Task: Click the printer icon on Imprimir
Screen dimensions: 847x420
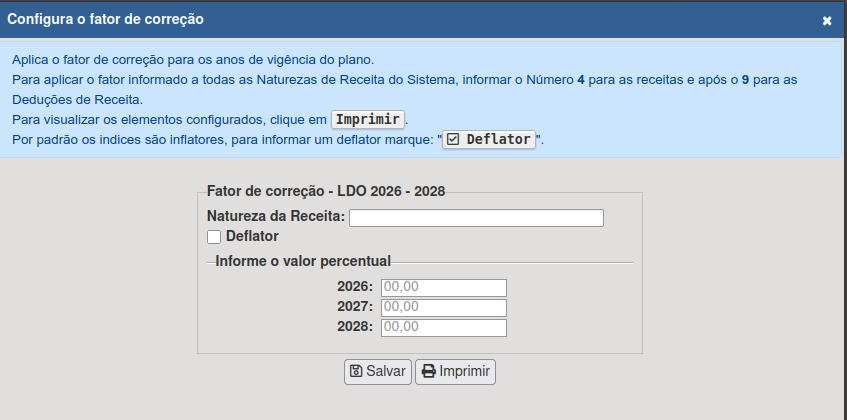Action: (x=429, y=372)
